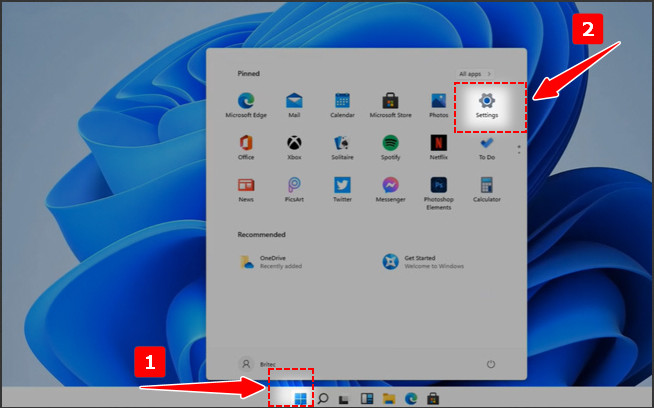Start the Solitaire game
This screenshot has width=654, height=408.
coord(342,147)
